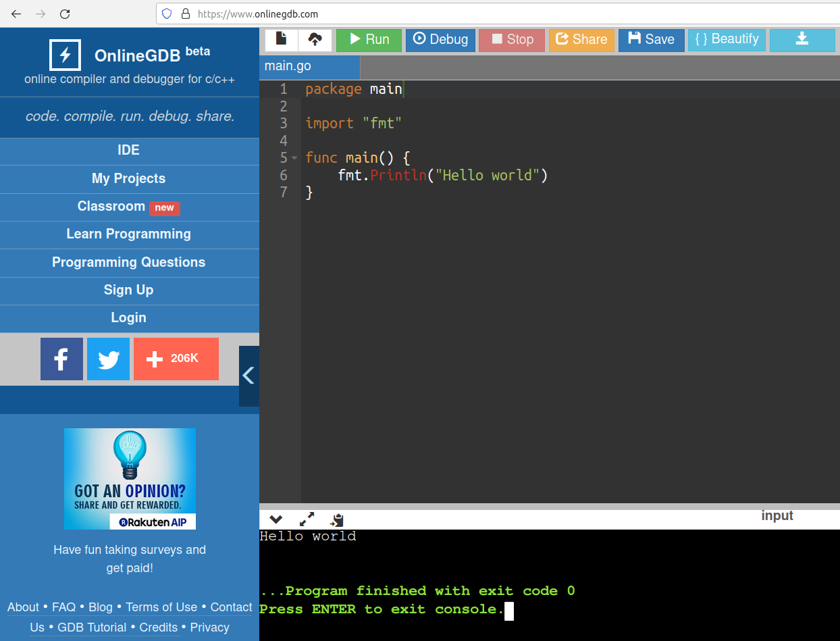Create a new file with the page icon
The width and height of the screenshot is (840, 641).
281,40
